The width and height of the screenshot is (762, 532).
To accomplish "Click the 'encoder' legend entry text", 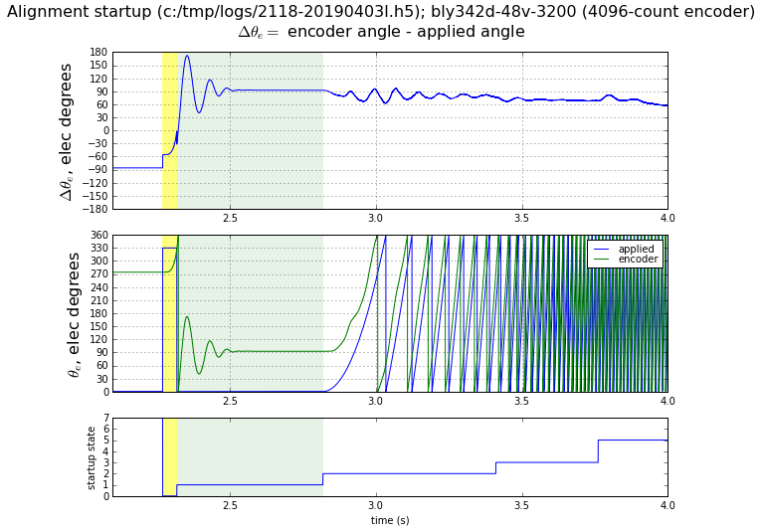I will pyautogui.click(x=638, y=259).
